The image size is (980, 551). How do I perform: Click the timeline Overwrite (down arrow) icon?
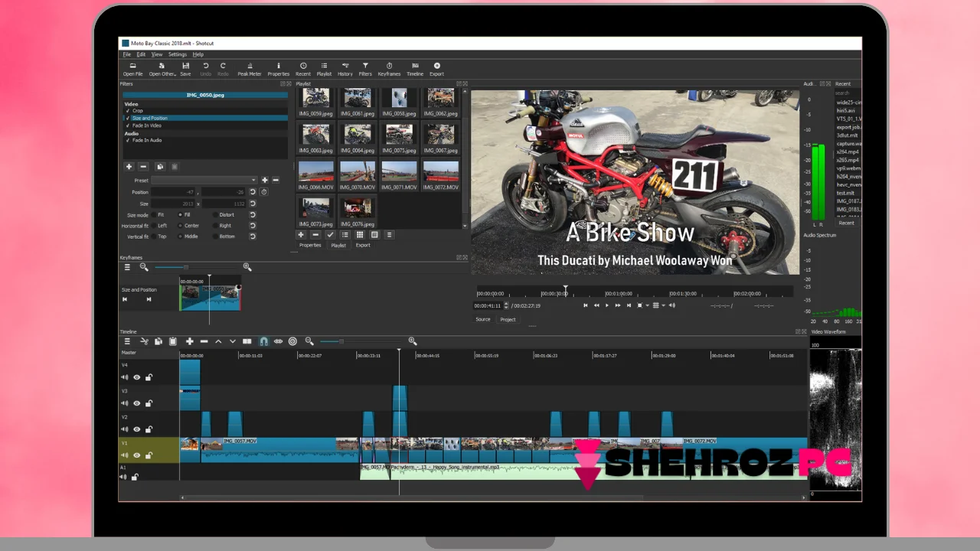232,341
